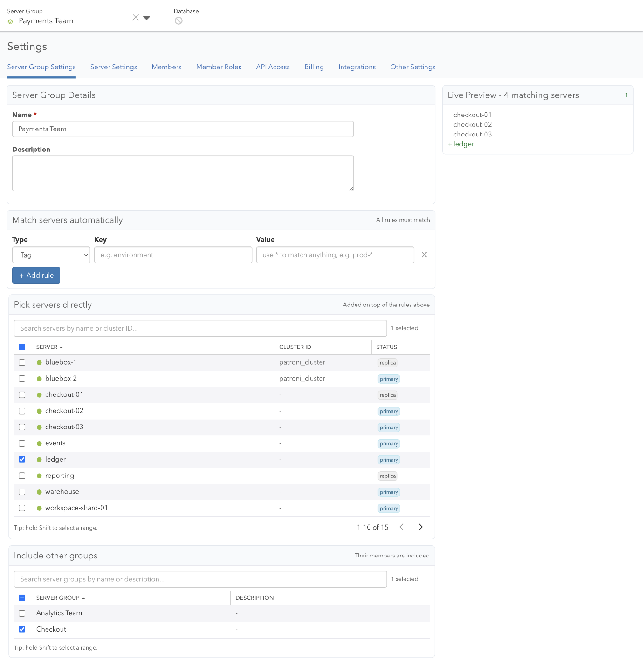This screenshot has width=644, height=666.
Task: Open the rule Type dropdown
Action: [51, 255]
